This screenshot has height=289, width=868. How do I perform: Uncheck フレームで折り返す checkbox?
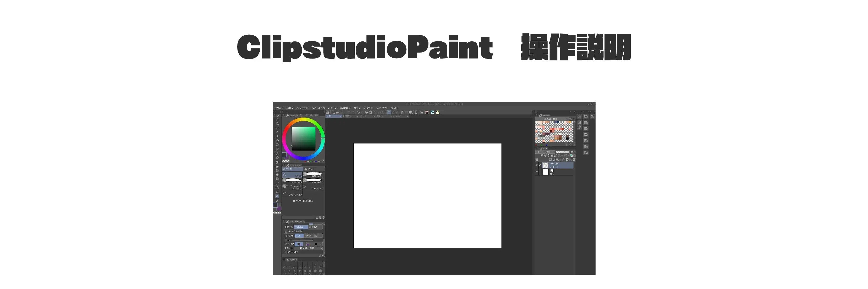coord(286,231)
